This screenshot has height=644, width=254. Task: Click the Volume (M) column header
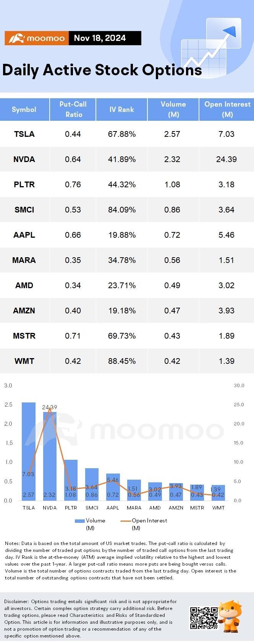pos(173,109)
